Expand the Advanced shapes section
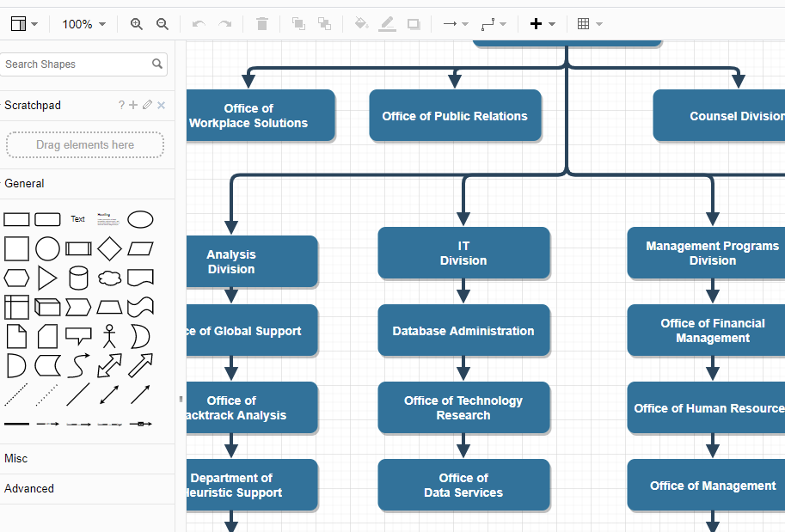This screenshot has width=785, height=532. pyautogui.click(x=29, y=488)
